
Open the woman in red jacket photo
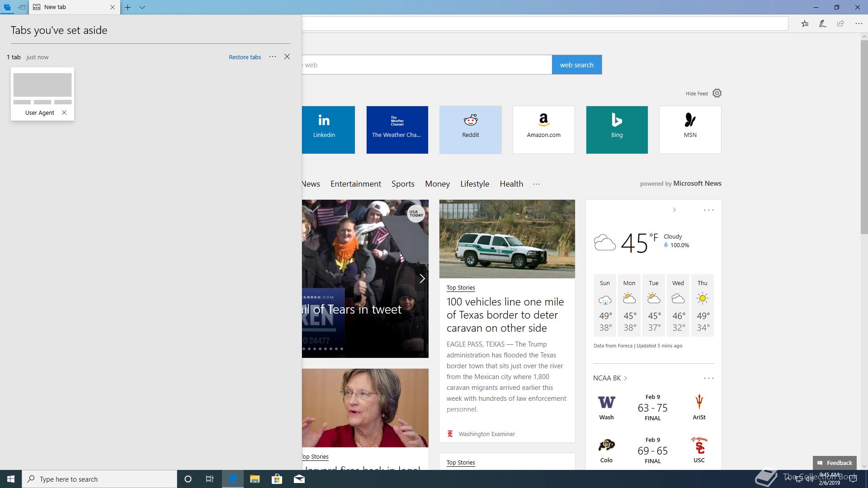pos(365,408)
